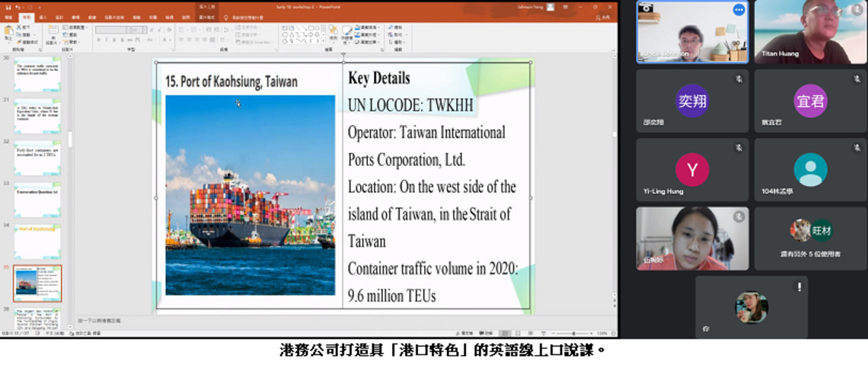This screenshot has height=368, width=868.
Task: Save the presentation via quick access icon
Action: (8, 7)
